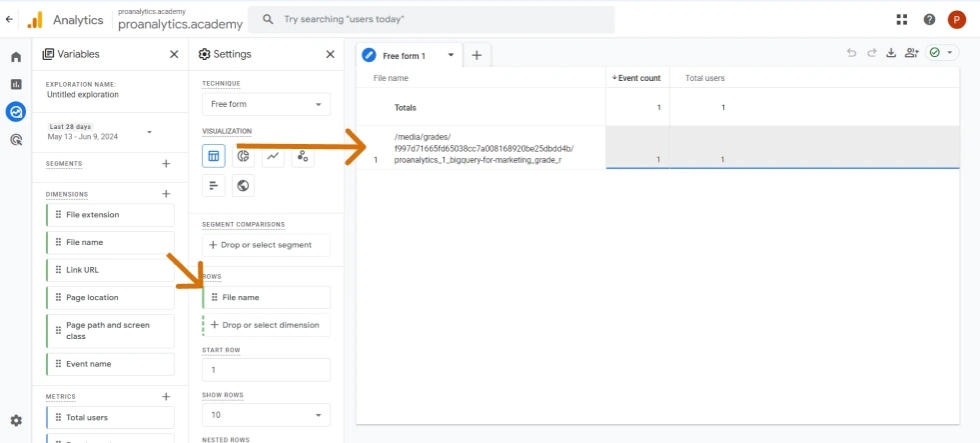Select File name dimension in Variables
Screen dimensions: 980x443
coord(110,242)
